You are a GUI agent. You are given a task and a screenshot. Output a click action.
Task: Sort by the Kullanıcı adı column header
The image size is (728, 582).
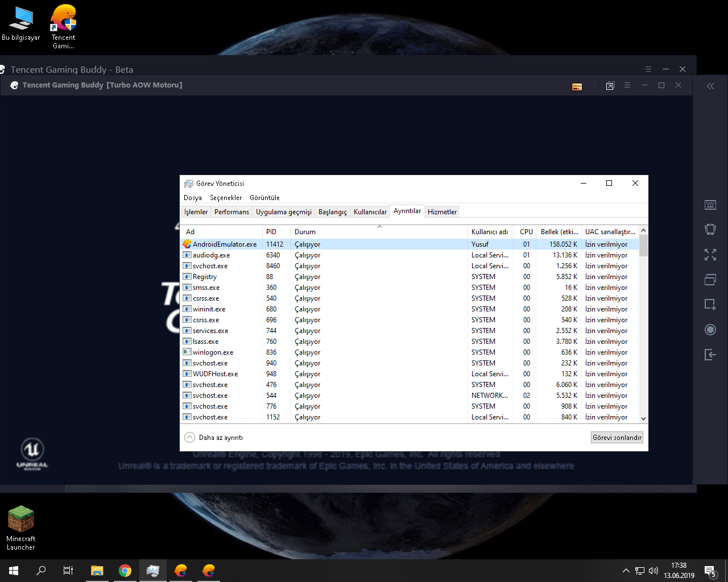(490, 232)
